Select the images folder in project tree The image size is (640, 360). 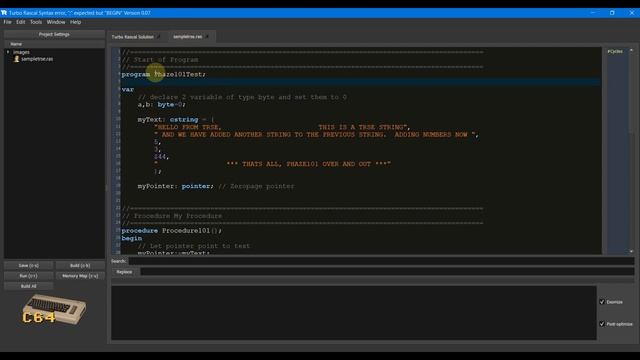(21, 52)
